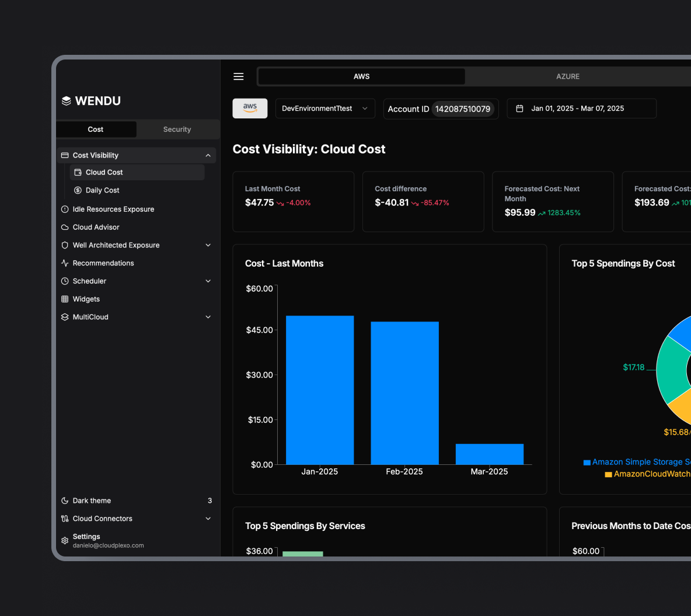Open Daily Cost from the sidebar
The height and width of the screenshot is (616, 691).
103,190
